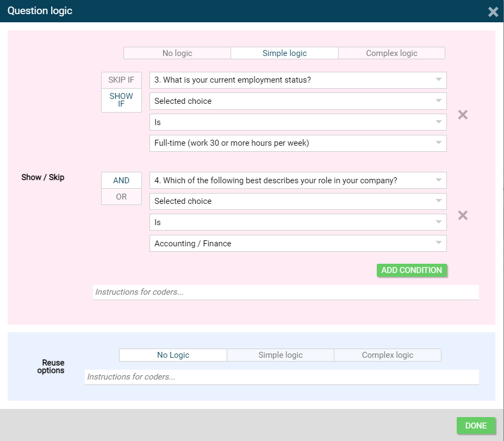Switch condition operator to OR
The width and height of the screenshot is (504, 441).
[x=121, y=197]
